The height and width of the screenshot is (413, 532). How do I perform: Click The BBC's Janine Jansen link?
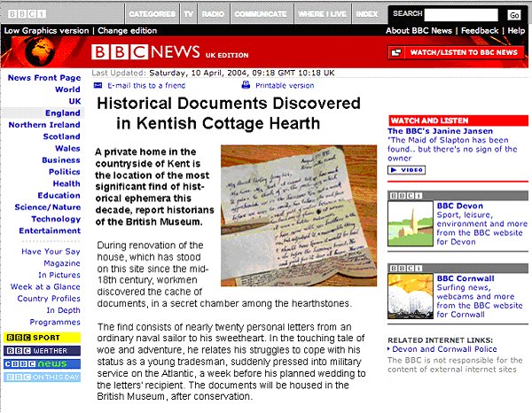click(441, 131)
